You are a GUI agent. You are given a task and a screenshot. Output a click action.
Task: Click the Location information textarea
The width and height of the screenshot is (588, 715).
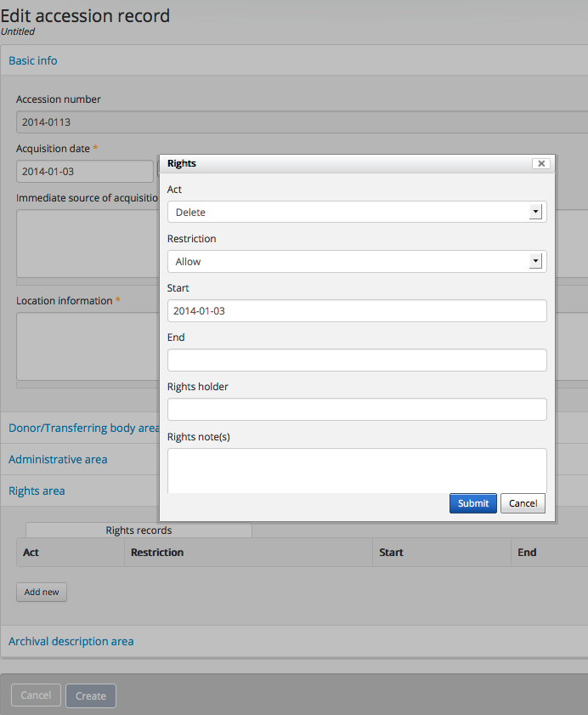[x=85, y=347]
